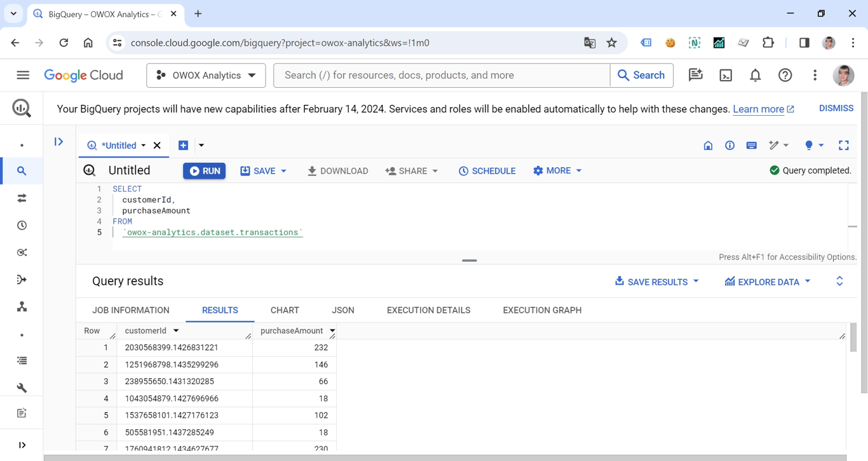The width and height of the screenshot is (868, 461).
Task: Run the query
Action: pyautogui.click(x=204, y=171)
